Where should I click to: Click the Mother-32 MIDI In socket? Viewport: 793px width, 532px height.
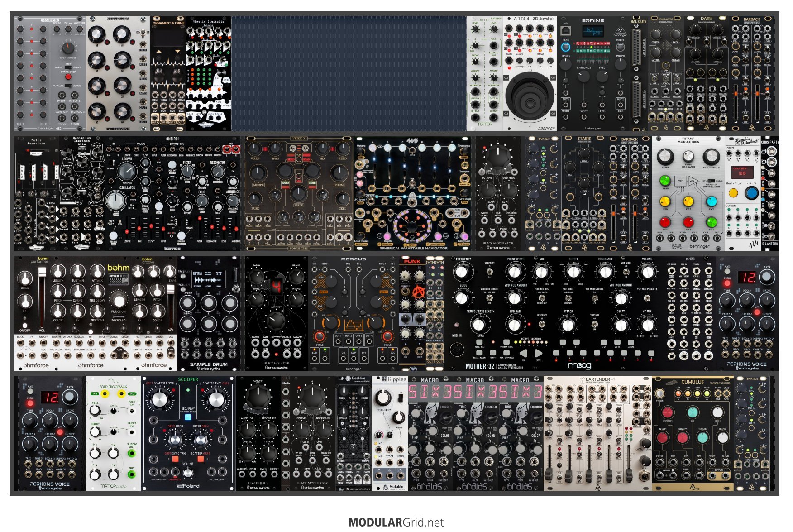(x=457, y=350)
